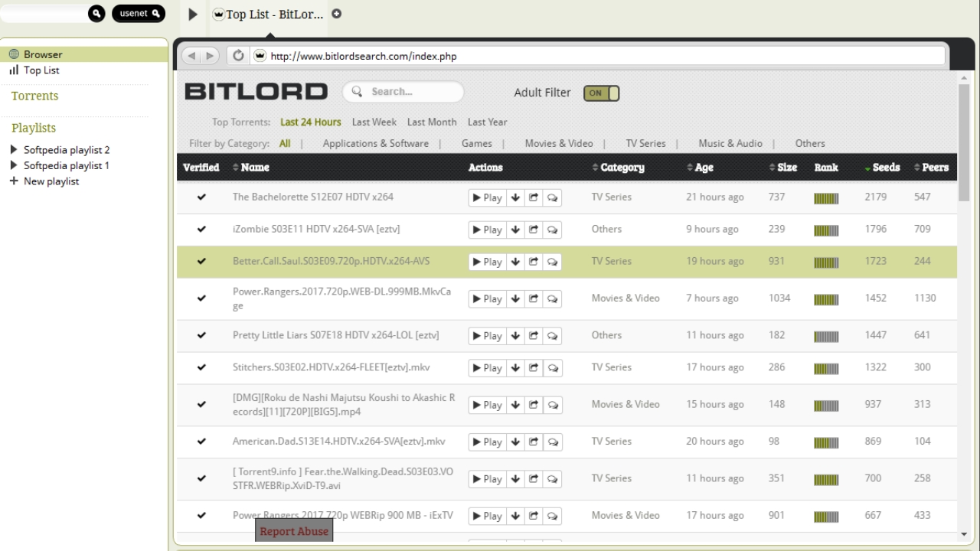The image size is (980, 551).
Task: Toggle the Adult Filter switch
Action: point(601,93)
